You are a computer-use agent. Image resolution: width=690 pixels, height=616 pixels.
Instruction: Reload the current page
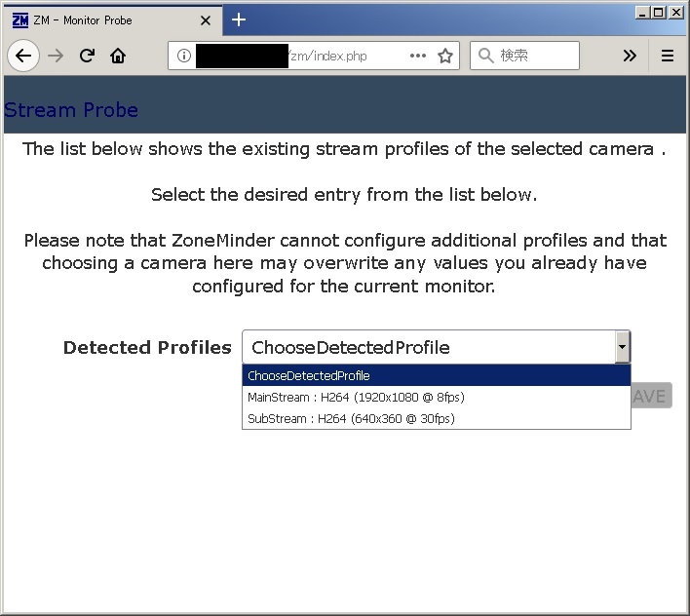click(87, 56)
